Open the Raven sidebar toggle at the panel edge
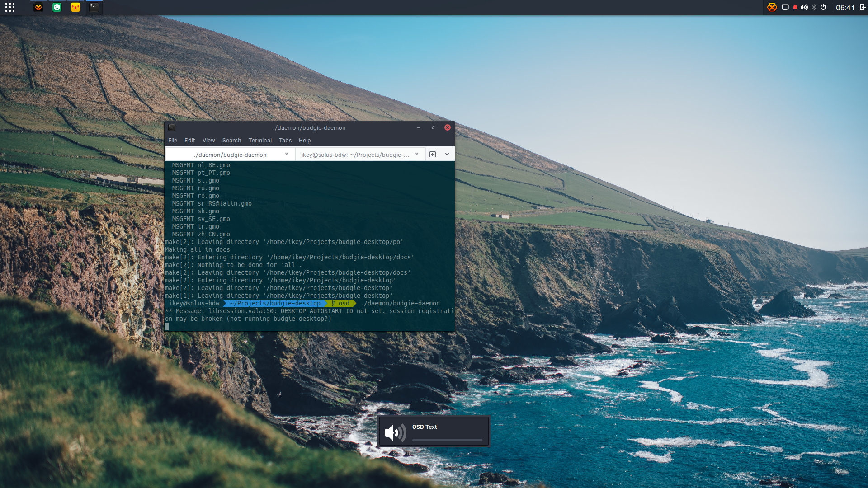 [x=863, y=7]
